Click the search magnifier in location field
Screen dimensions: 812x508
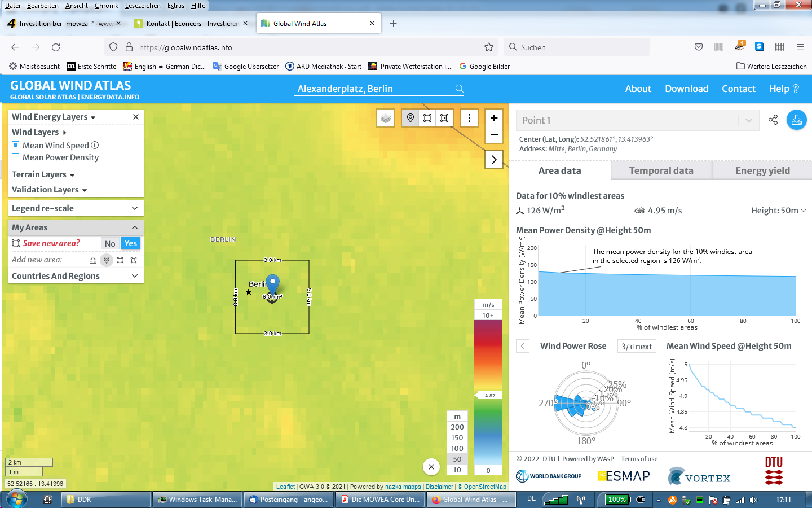459,89
